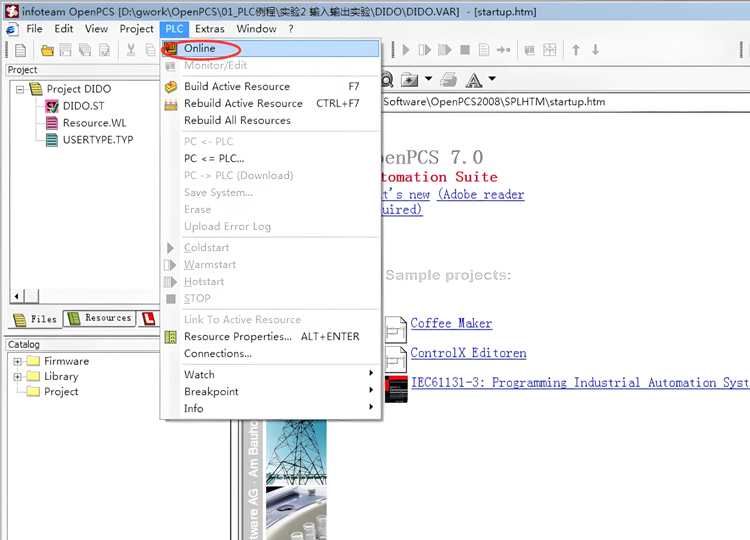Collapse the Project DIDO tree node

point(20,89)
